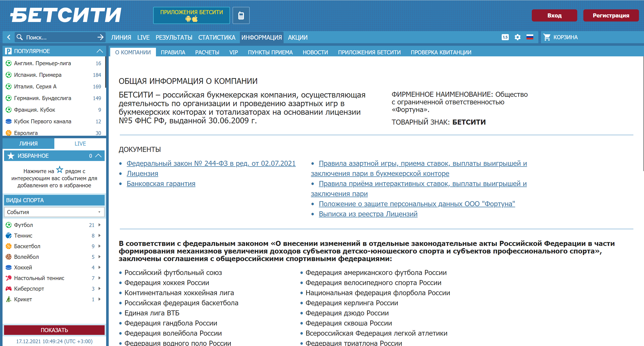Collapse the Популярное panel
This screenshot has height=346, width=644.
(100, 51)
